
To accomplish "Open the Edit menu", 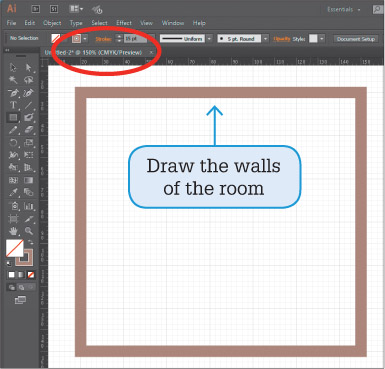I will [30, 23].
